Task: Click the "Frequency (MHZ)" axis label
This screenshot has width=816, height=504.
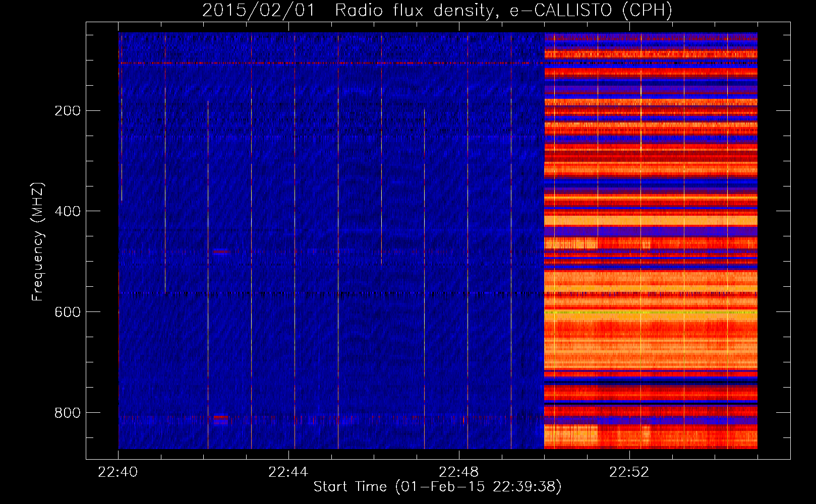Action: click(38, 242)
